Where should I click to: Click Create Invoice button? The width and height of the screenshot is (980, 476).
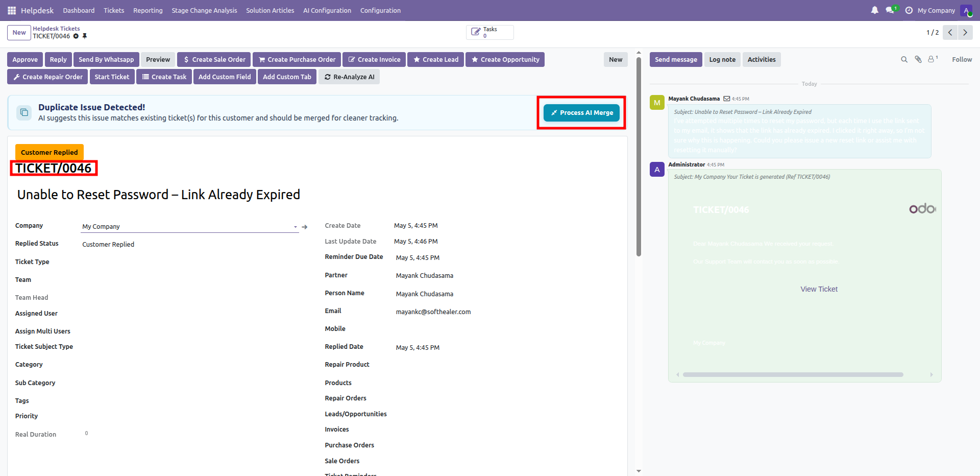point(374,60)
